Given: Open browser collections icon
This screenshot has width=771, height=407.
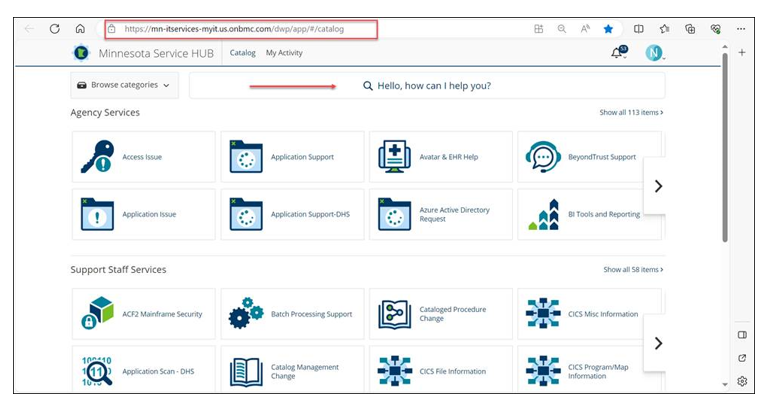Looking at the screenshot, I should [x=690, y=29].
